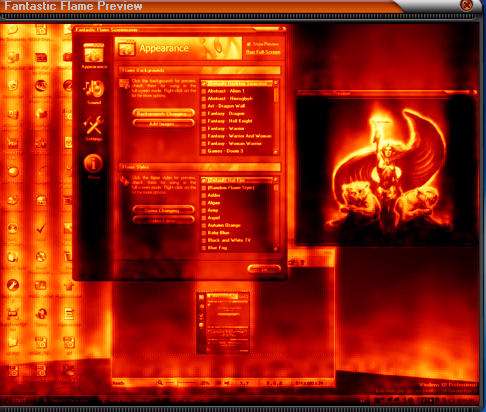Click the flame styles list scroll-down arrow
Viewport: 486px width, 412px height.
pos(276,249)
